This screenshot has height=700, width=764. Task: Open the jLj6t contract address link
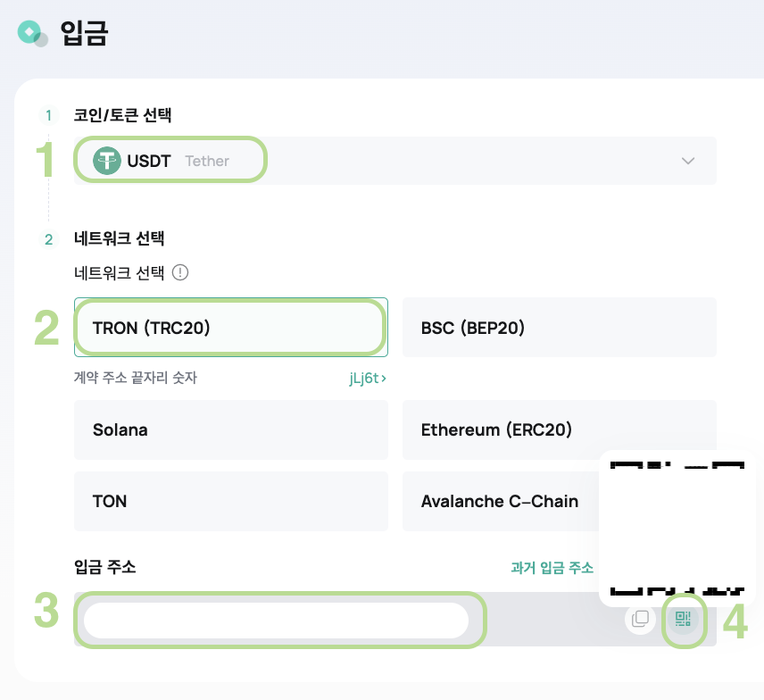point(368,378)
